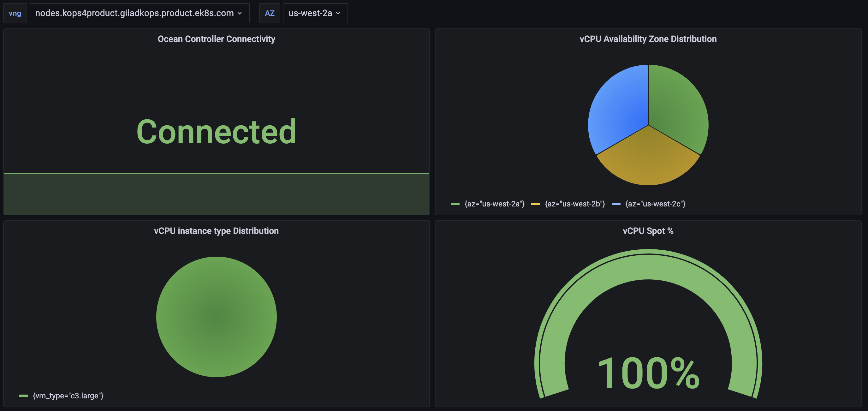Image resolution: width=868 pixels, height=411 pixels.
Task: Click blue us-west-2c legend color swatch
Action: pos(615,204)
